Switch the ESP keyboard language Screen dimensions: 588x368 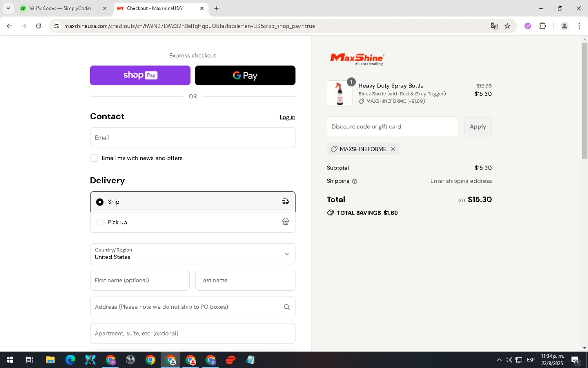(x=531, y=360)
